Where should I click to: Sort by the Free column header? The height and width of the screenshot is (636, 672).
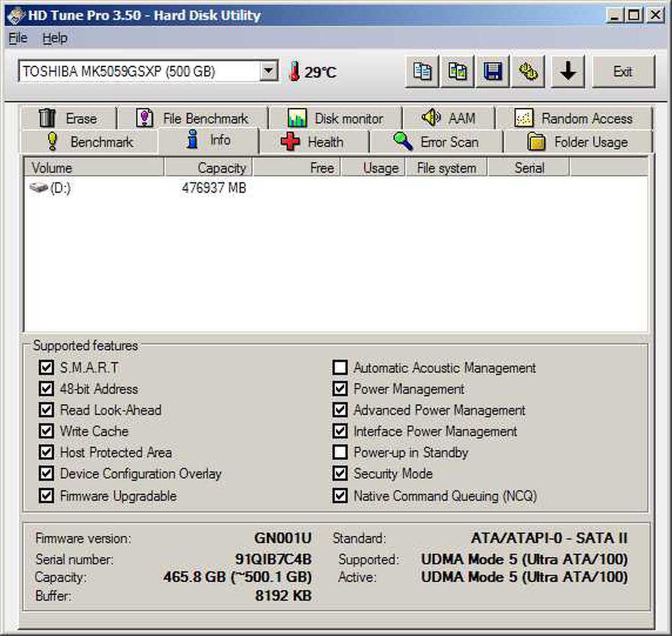click(297, 168)
